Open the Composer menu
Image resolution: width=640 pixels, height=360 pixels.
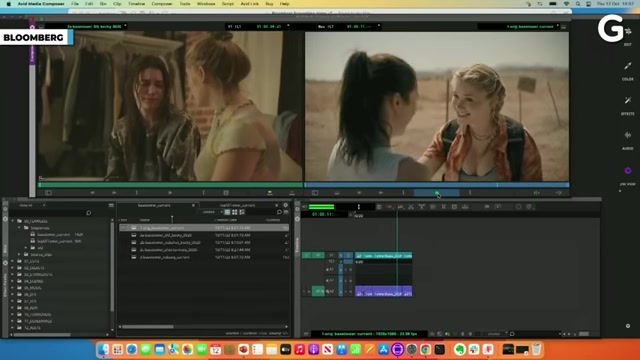162,4
